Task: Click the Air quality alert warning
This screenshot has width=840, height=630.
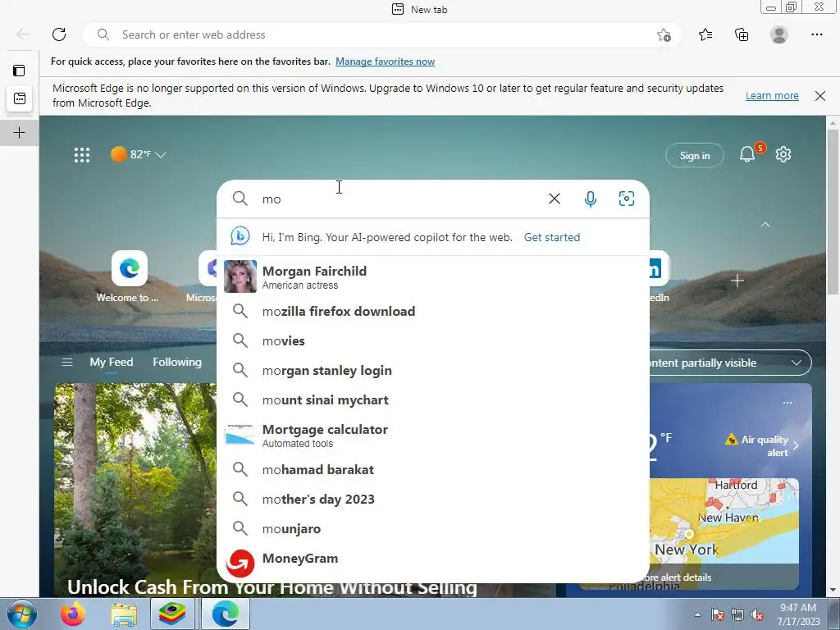Action: [x=761, y=445]
